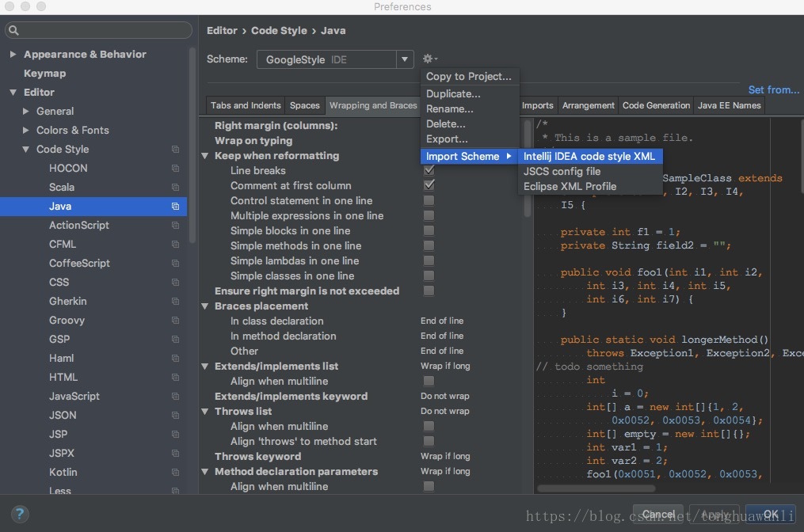
Task: Enable Simple classes in one line
Action: (429, 275)
